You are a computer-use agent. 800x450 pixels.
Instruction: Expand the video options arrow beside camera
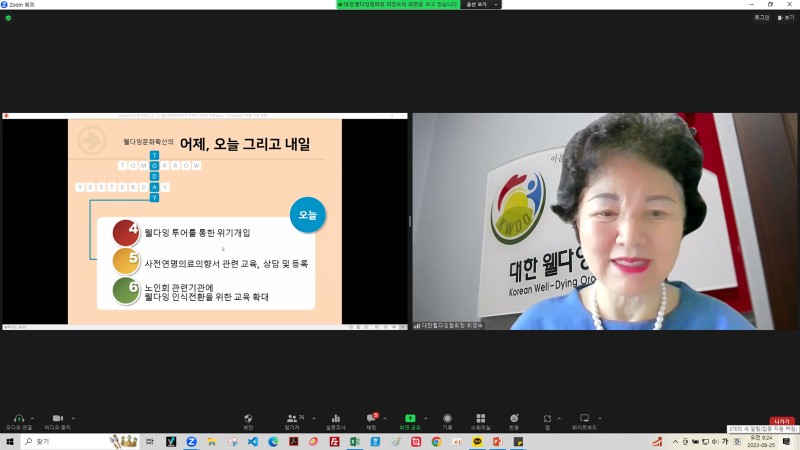pyautogui.click(x=73, y=417)
